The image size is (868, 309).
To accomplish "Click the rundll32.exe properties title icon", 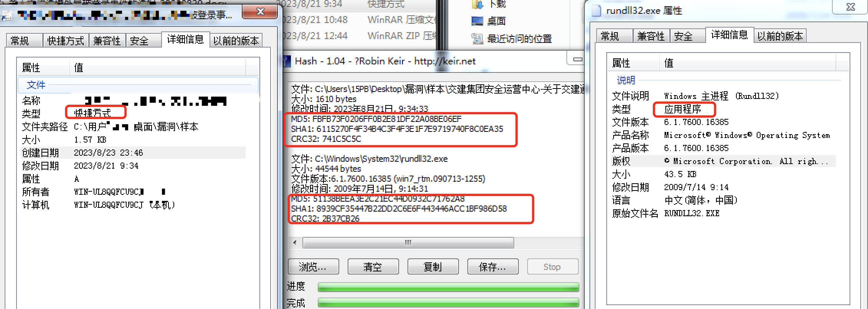I will click(x=596, y=11).
